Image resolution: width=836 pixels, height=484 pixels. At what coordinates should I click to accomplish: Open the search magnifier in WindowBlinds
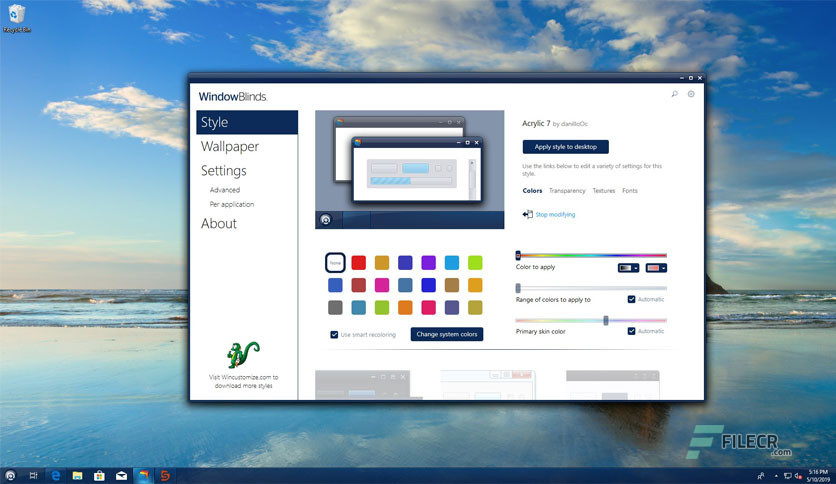point(674,94)
